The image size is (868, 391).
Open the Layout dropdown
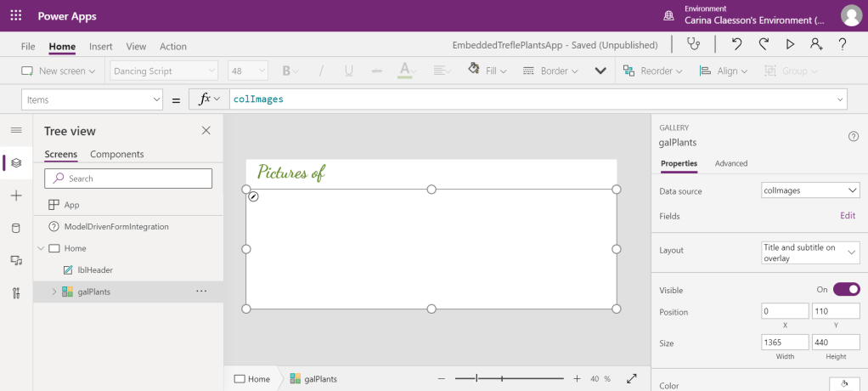pyautogui.click(x=810, y=252)
